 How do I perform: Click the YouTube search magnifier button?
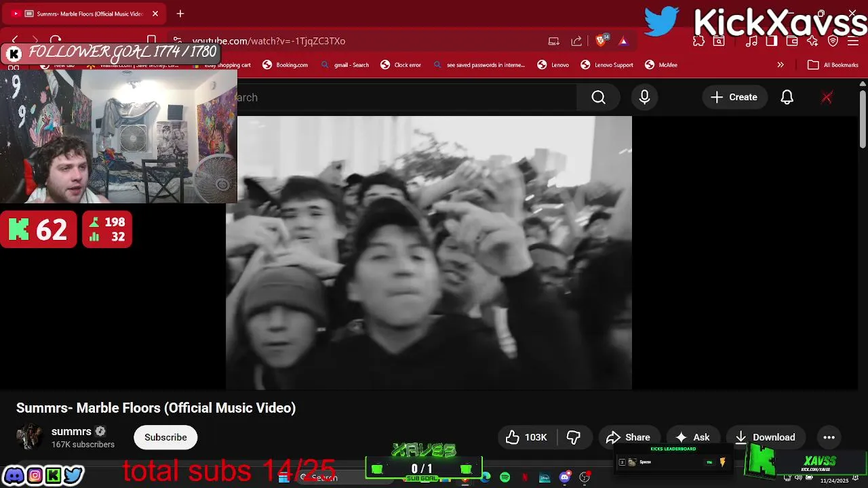pyautogui.click(x=599, y=98)
